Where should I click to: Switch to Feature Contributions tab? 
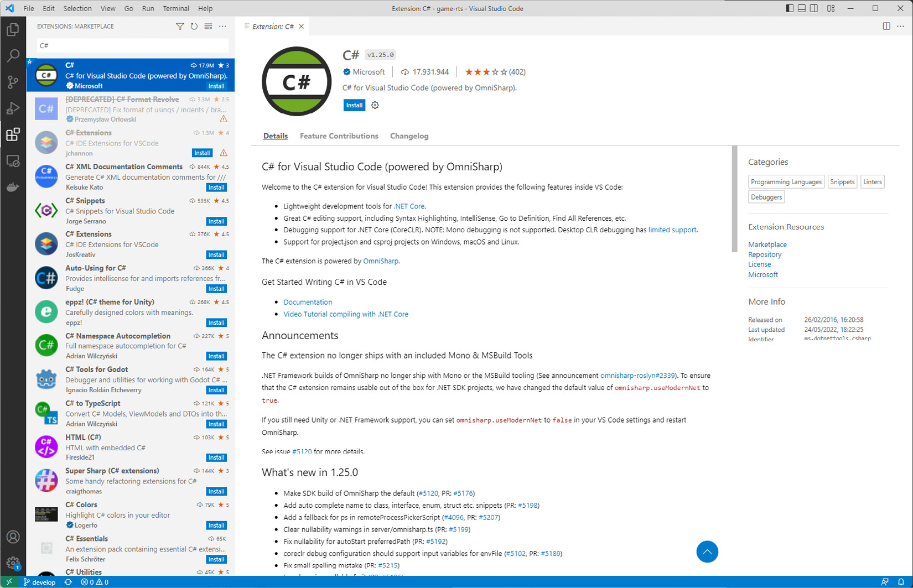point(339,136)
